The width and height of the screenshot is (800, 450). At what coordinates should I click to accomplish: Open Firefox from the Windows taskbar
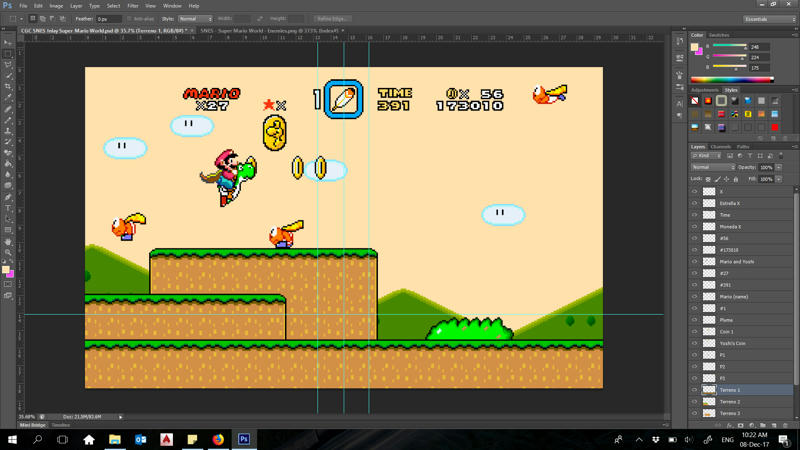tap(218, 439)
